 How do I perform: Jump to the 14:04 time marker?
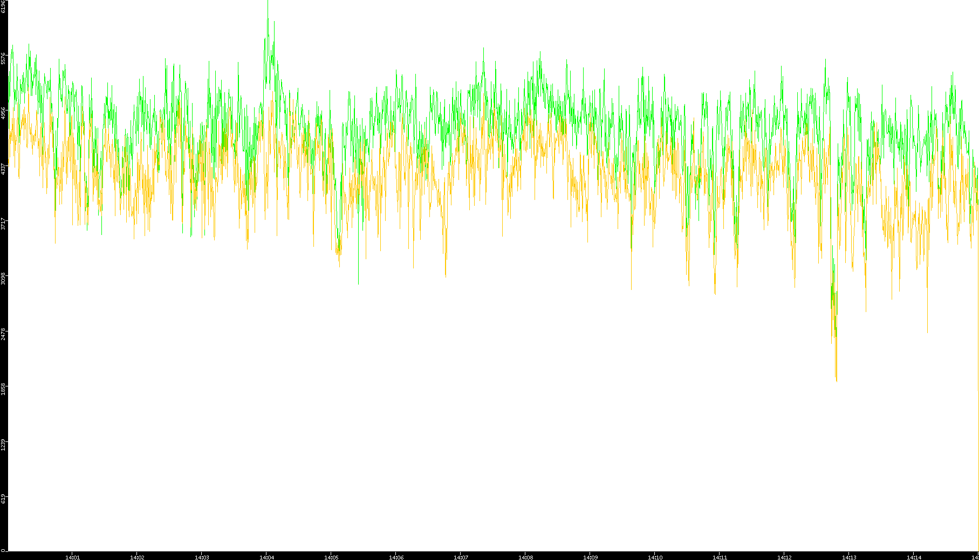pos(266,557)
